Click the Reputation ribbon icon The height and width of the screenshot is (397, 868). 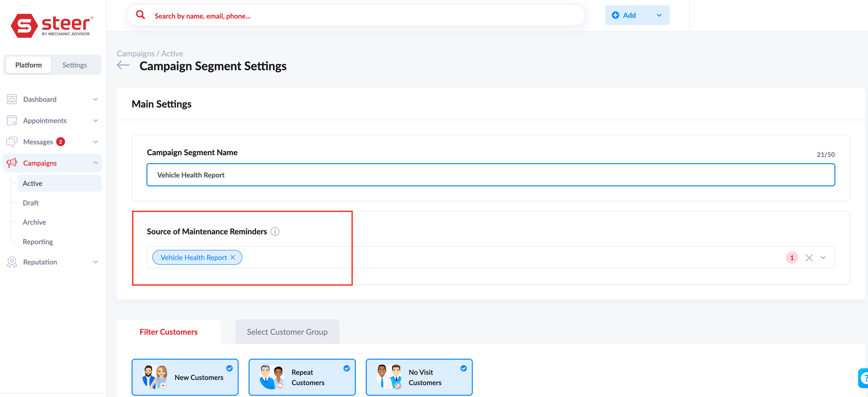pyautogui.click(x=12, y=262)
